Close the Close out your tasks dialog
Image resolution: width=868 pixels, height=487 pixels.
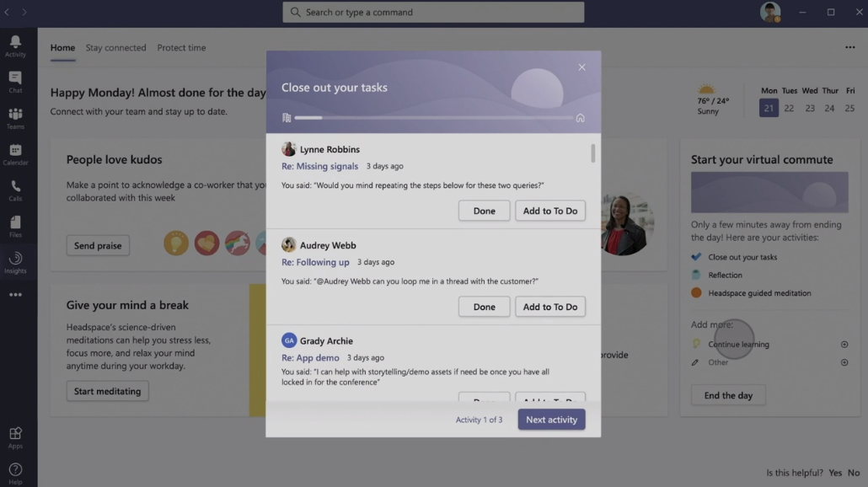tap(581, 67)
